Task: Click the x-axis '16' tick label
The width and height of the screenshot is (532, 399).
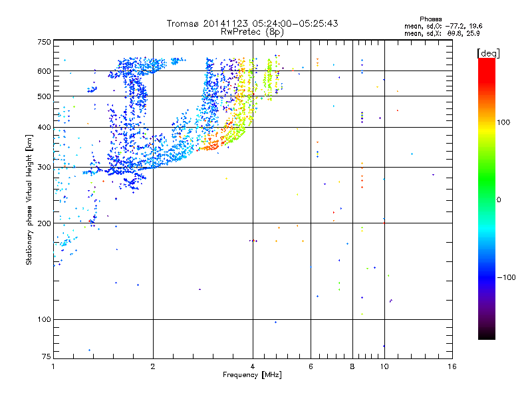Action: pyautogui.click(x=452, y=366)
